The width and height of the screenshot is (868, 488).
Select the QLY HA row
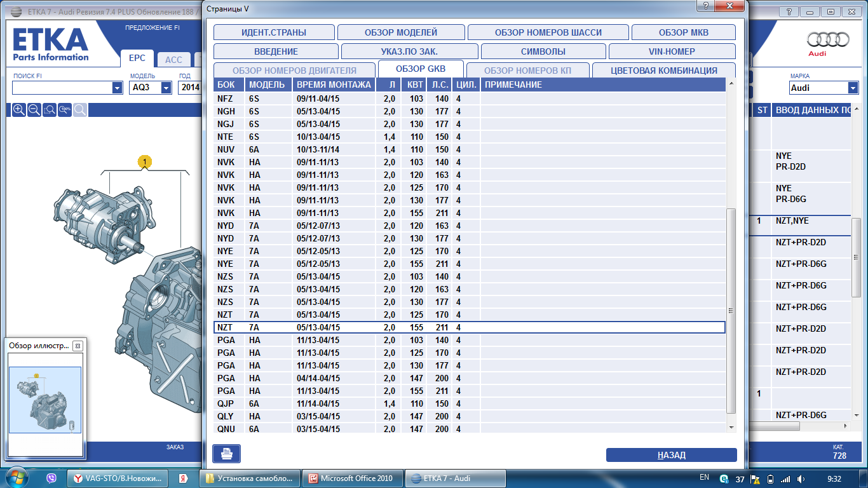tap(470, 416)
